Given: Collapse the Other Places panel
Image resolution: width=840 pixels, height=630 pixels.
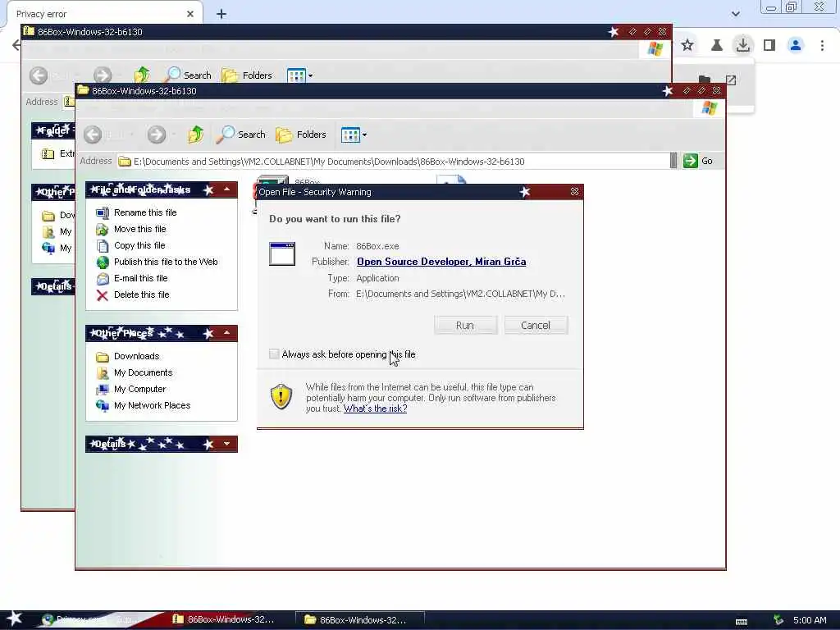Looking at the screenshot, I should (226, 333).
